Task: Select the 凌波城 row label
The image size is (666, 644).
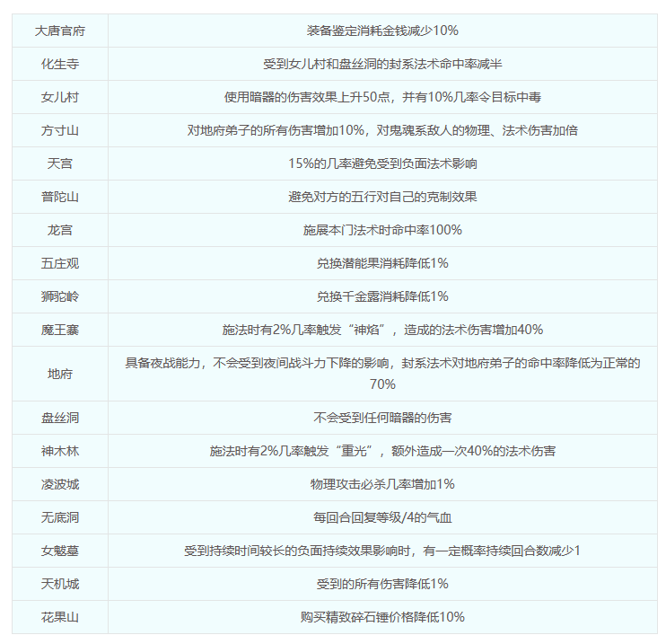Action: [x=60, y=484]
